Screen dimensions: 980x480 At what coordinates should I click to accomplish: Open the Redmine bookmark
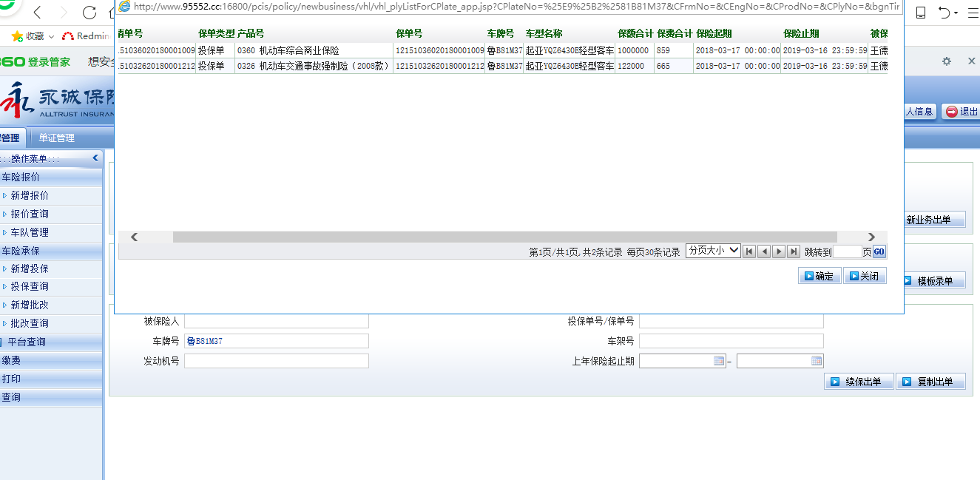[87, 36]
